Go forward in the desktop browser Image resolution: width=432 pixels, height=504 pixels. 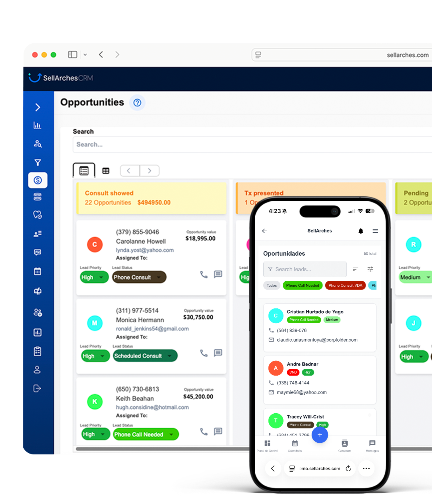pyautogui.click(x=117, y=54)
